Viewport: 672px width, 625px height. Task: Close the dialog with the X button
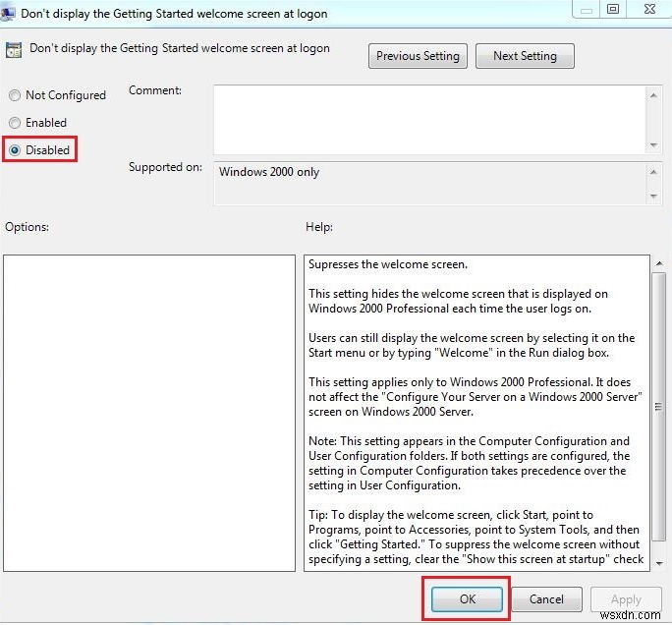pos(649,9)
